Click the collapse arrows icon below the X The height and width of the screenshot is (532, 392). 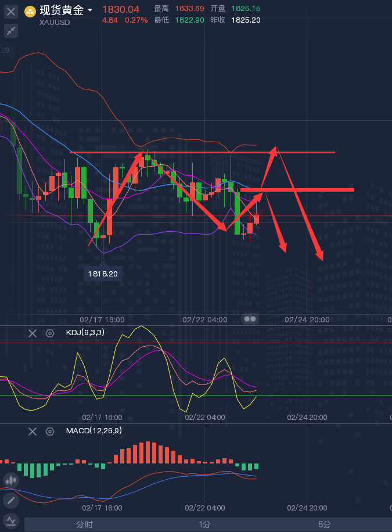coord(11,31)
